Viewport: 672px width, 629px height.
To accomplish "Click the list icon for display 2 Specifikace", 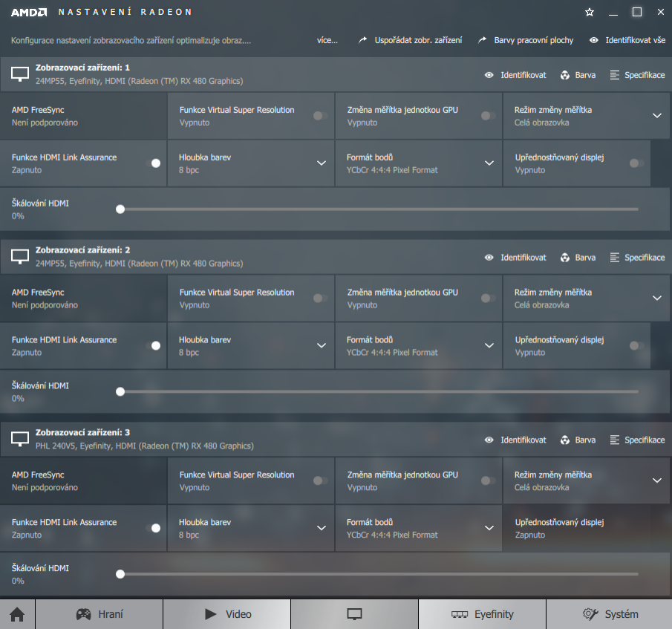I will point(615,258).
